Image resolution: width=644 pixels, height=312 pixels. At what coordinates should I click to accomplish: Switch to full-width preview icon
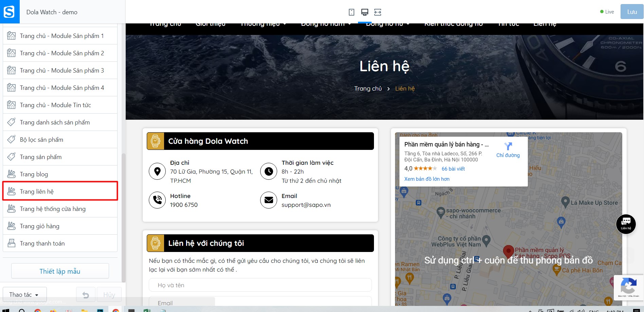pyautogui.click(x=378, y=12)
